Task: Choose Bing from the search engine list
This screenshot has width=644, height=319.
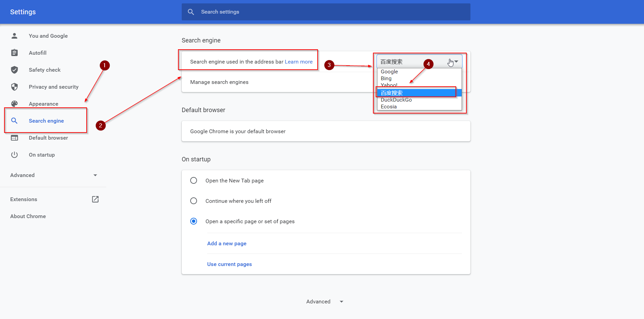Action: [419, 78]
